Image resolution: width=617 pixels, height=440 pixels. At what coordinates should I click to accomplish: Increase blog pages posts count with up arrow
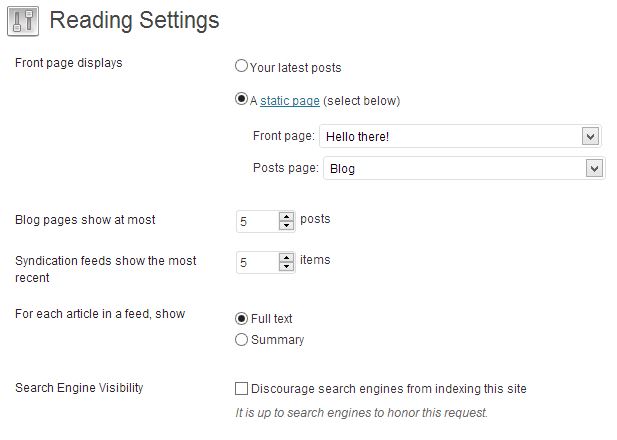point(286,217)
